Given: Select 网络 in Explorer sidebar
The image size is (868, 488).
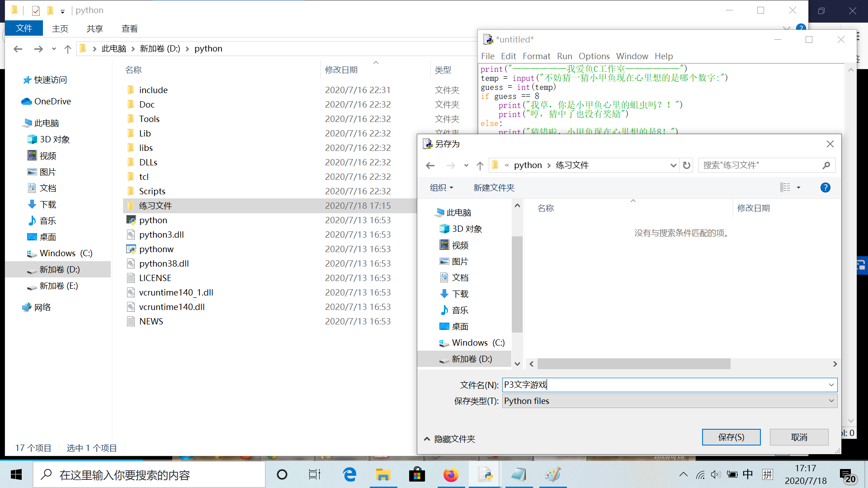Looking at the screenshot, I should [x=37, y=307].
